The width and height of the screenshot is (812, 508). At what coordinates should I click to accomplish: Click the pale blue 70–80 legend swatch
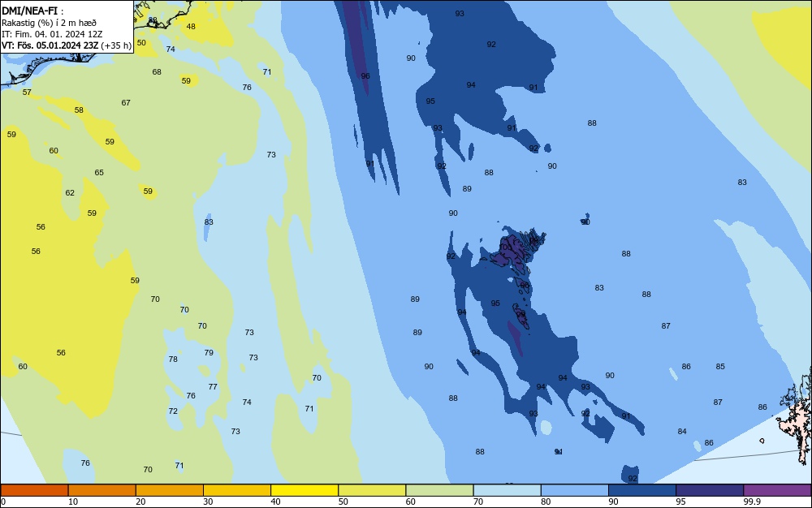coord(507,490)
